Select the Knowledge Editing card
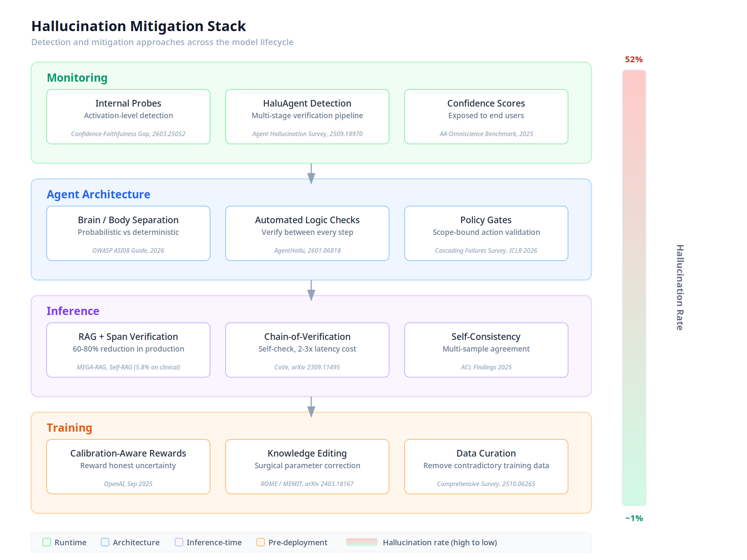The image size is (747, 560). click(x=307, y=466)
